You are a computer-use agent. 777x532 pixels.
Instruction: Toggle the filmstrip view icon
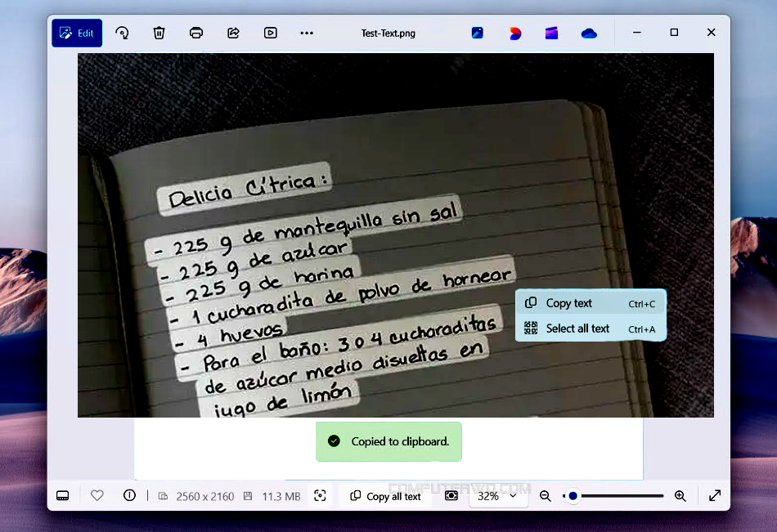(x=63, y=496)
